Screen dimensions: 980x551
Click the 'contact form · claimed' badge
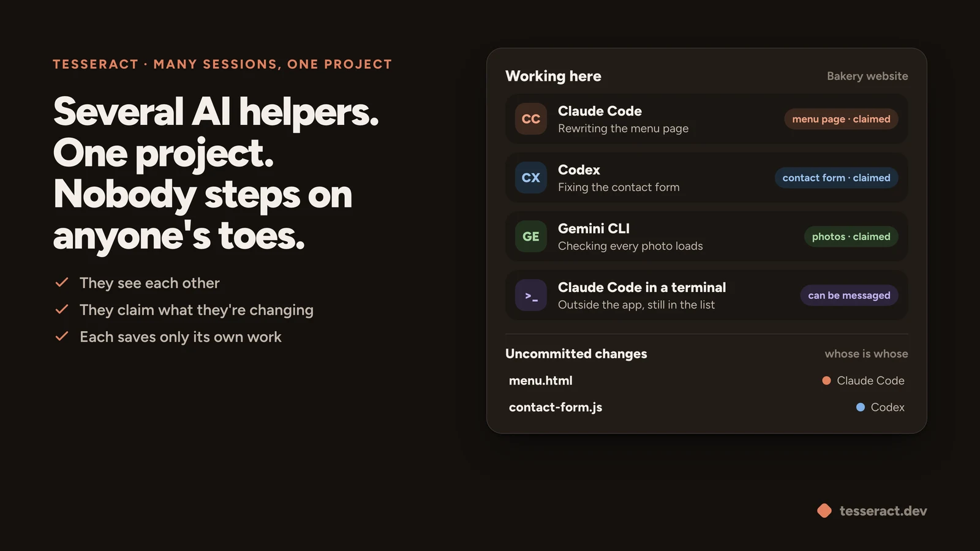836,178
